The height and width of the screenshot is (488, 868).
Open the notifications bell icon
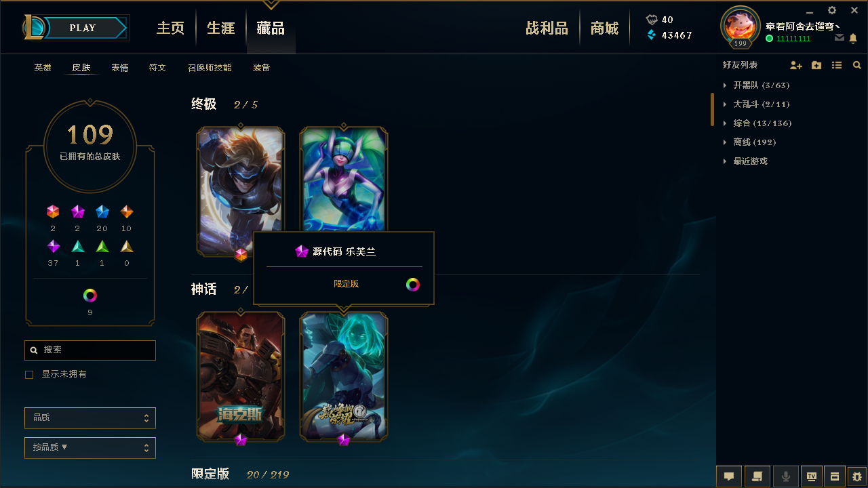(853, 39)
